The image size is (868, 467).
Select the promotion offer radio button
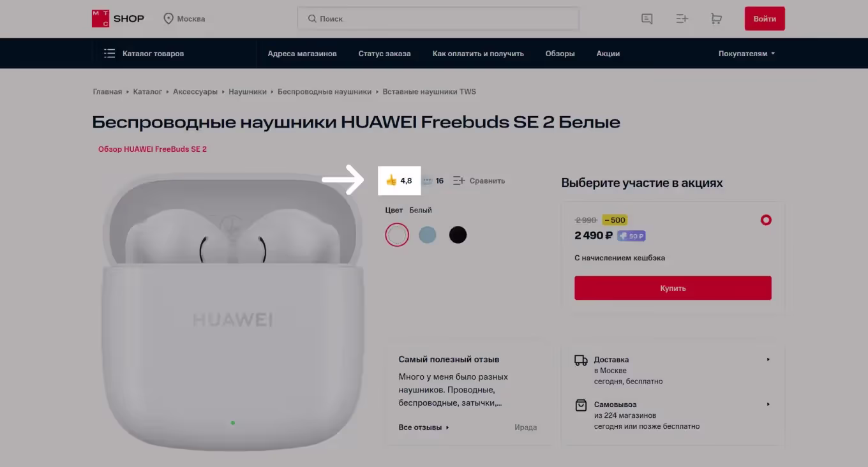(x=766, y=220)
